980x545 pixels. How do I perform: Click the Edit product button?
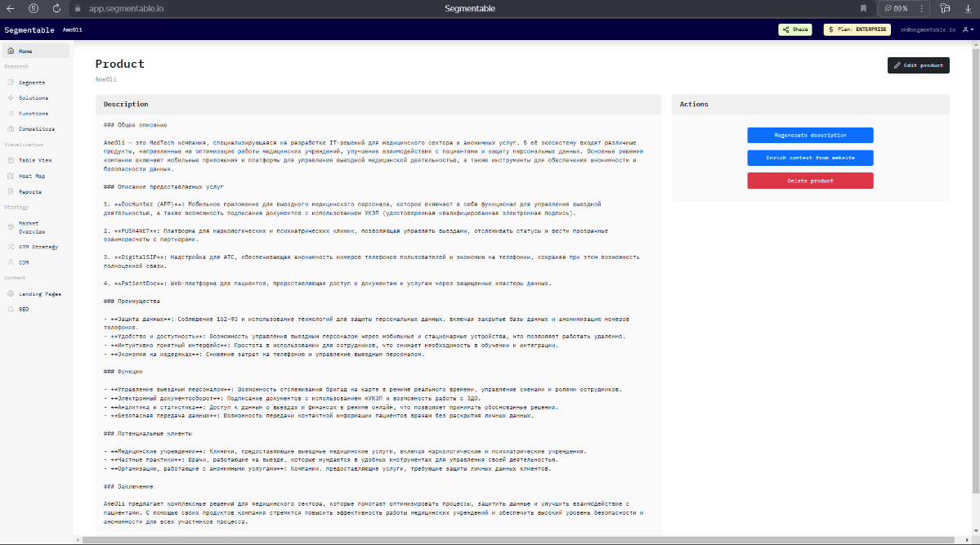click(918, 65)
